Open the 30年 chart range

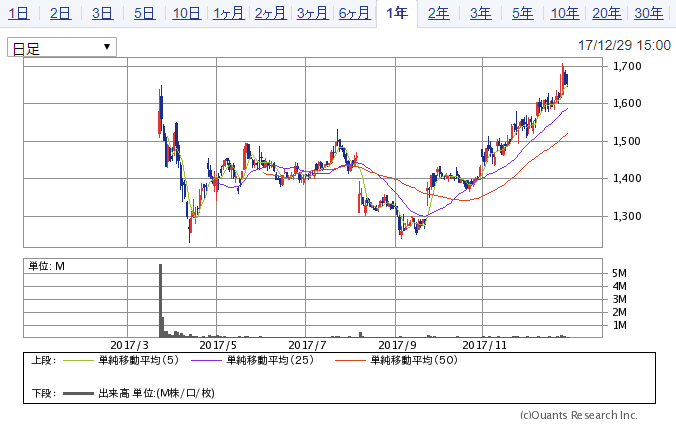click(x=649, y=13)
